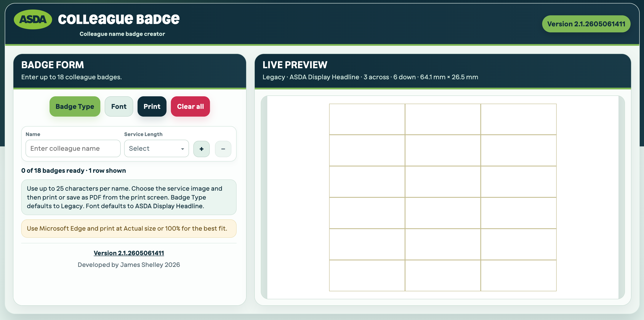This screenshot has height=320, width=644.
Task: Click 'Enter up to 18 colleague badges' text
Action: (72, 77)
